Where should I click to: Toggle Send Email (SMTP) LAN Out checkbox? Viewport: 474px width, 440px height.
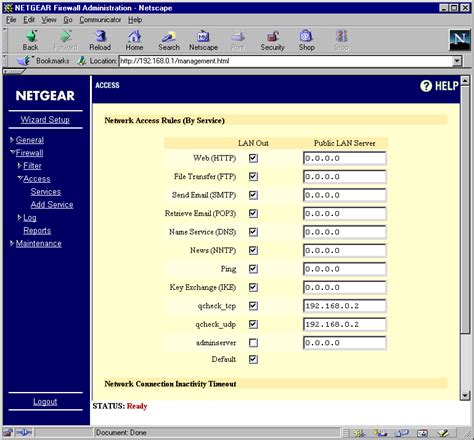click(253, 195)
